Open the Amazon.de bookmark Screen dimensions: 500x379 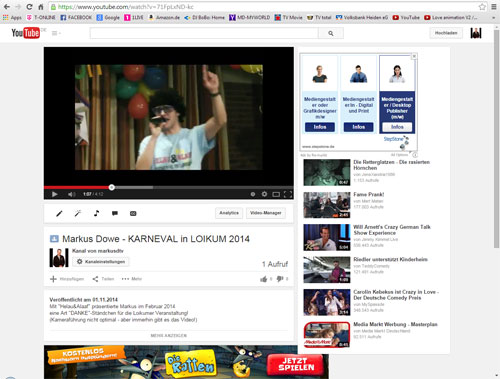[x=164, y=17]
